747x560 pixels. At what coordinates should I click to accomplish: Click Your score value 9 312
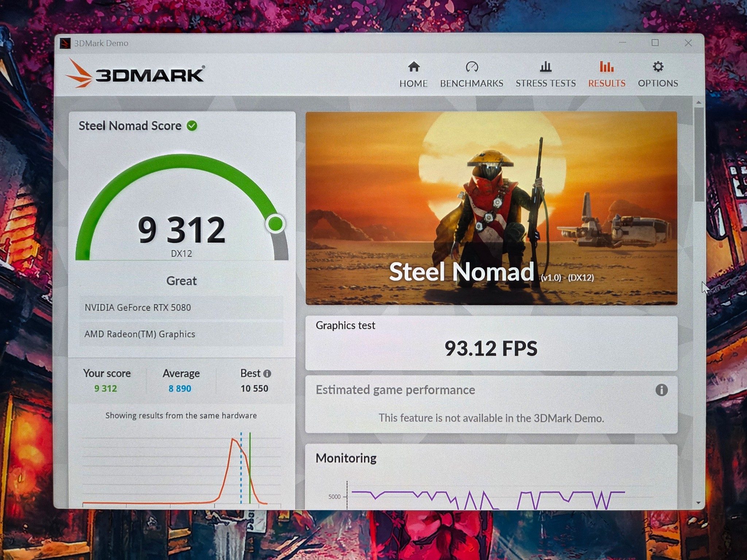106,389
